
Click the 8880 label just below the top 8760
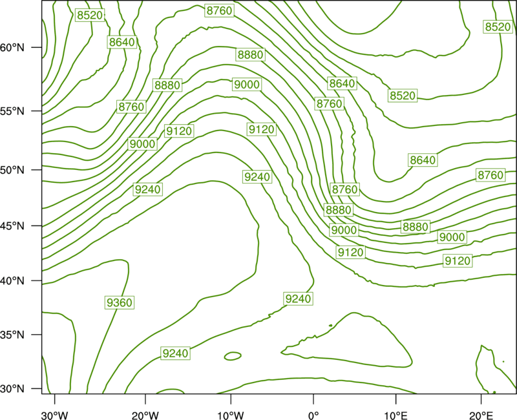(251, 54)
